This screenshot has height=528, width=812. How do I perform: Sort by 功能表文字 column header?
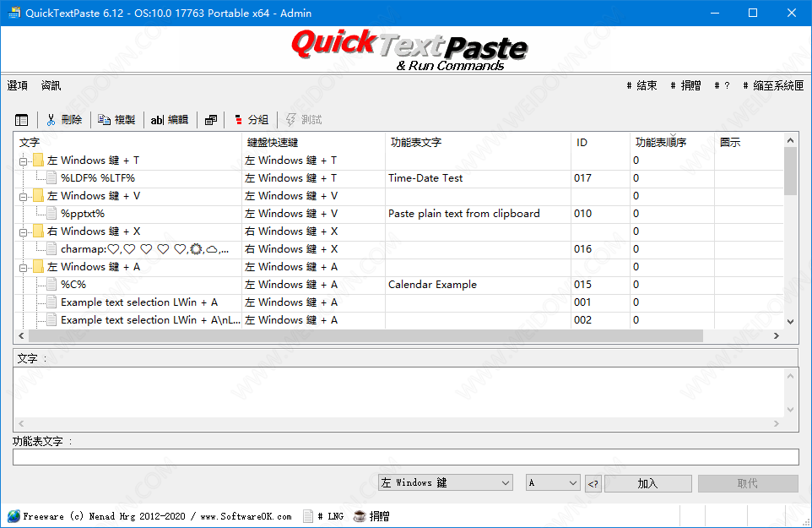tap(479, 142)
